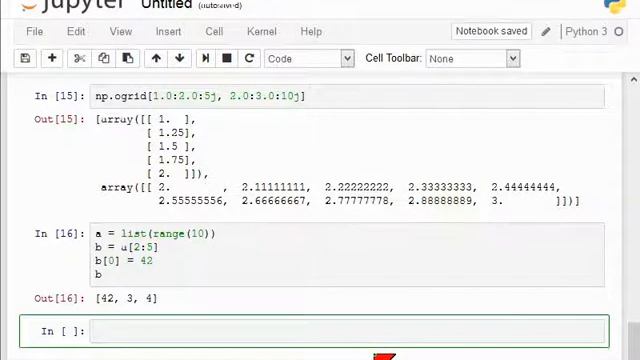Click the In [16] prompt label
Image resolution: width=640 pixels, height=360 pixels.
pos(60,234)
